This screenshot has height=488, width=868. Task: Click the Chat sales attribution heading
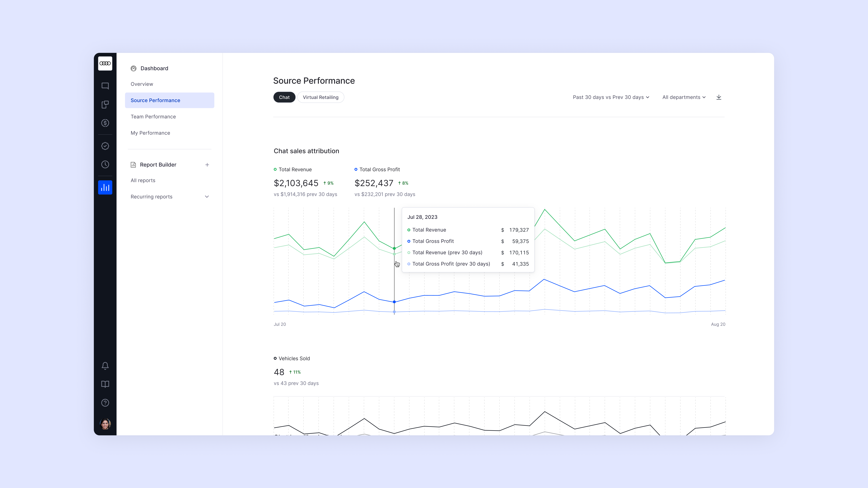coord(306,151)
